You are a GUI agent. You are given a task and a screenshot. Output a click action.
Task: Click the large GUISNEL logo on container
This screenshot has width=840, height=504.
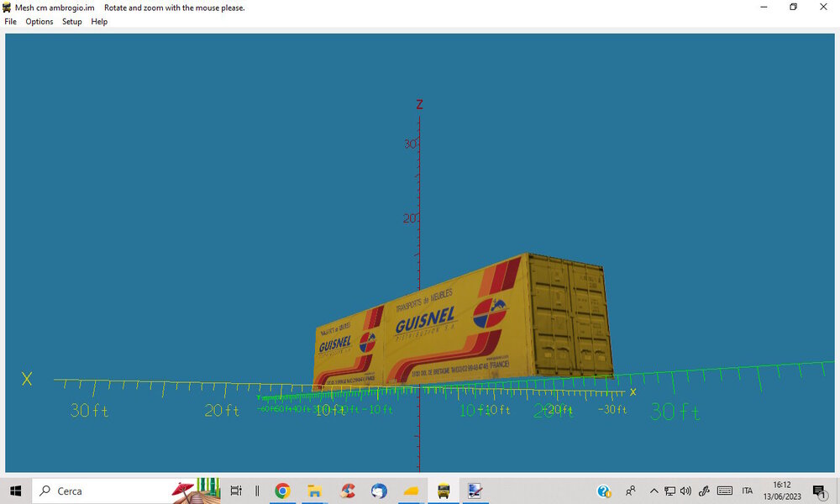pos(426,320)
